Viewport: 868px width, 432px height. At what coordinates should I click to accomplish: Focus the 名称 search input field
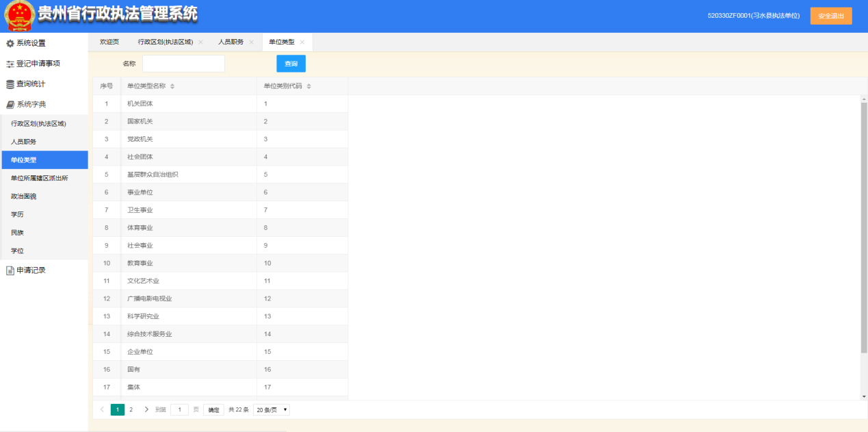tap(183, 64)
